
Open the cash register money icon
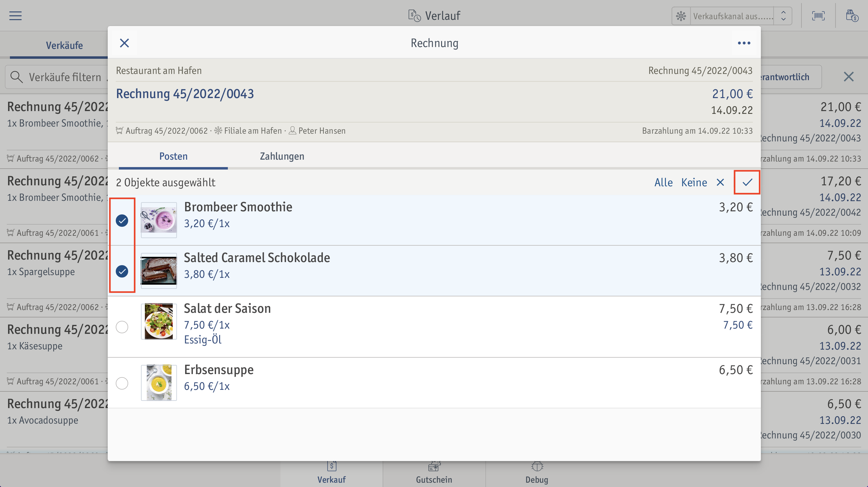(x=852, y=15)
